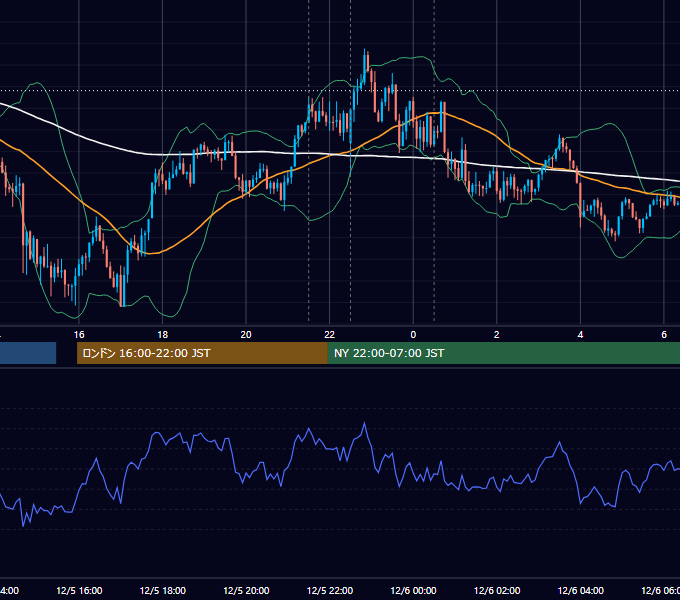Click hour label 18 under price chart
Viewport: 680px width, 600px height.
coord(163,335)
